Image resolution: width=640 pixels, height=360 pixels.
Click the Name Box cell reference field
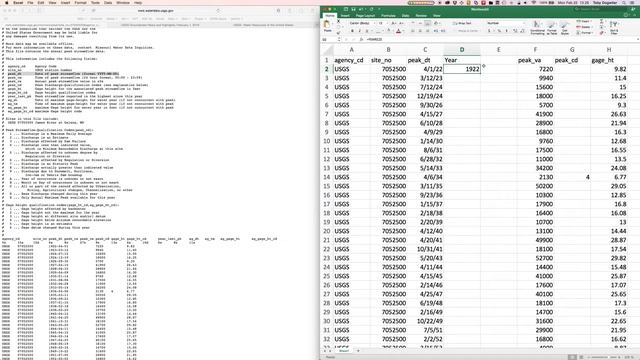click(x=329, y=40)
